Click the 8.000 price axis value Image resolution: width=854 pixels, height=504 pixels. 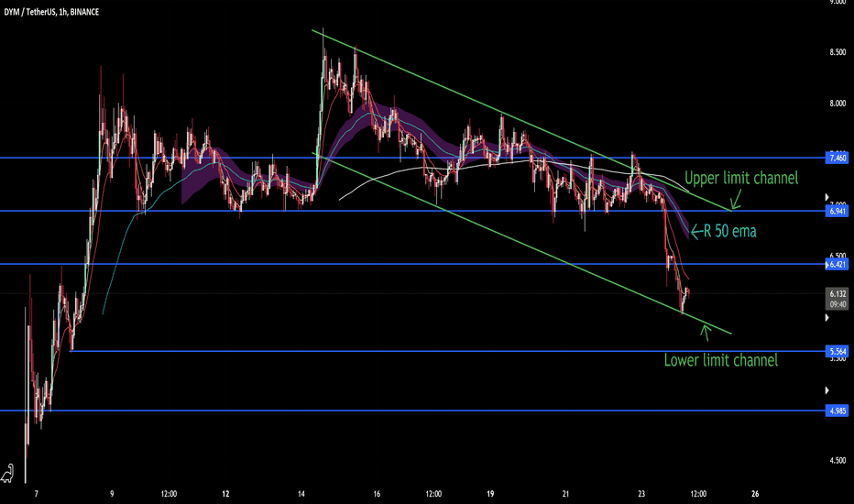tap(838, 104)
